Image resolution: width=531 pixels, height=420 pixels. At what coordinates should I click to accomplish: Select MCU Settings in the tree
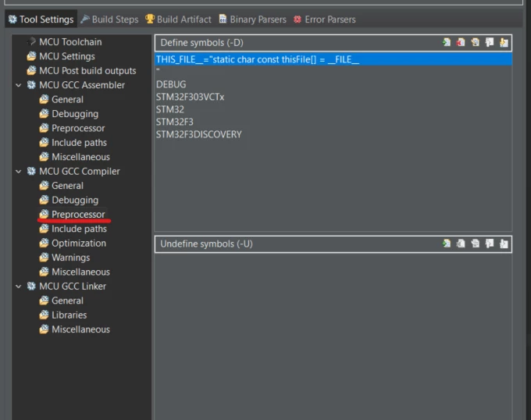(x=66, y=56)
